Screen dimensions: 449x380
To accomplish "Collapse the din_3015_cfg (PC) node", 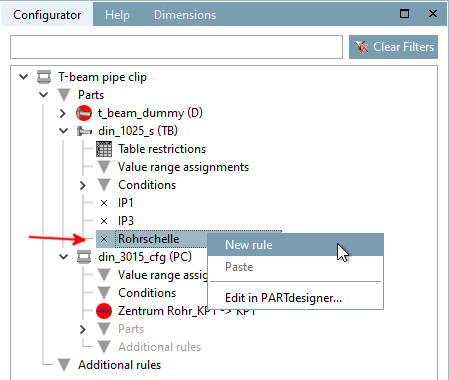I will (63, 257).
